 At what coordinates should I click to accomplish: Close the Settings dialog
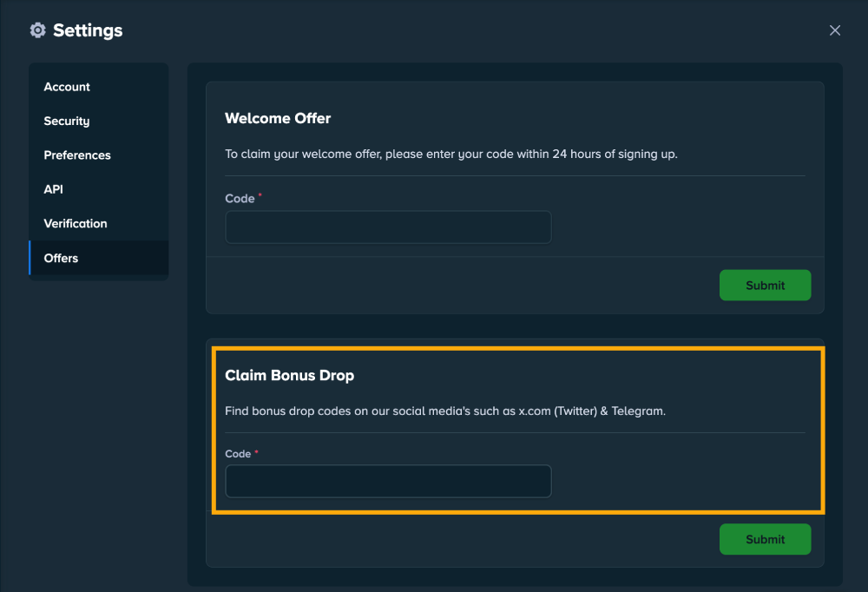pyautogui.click(x=835, y=30)
